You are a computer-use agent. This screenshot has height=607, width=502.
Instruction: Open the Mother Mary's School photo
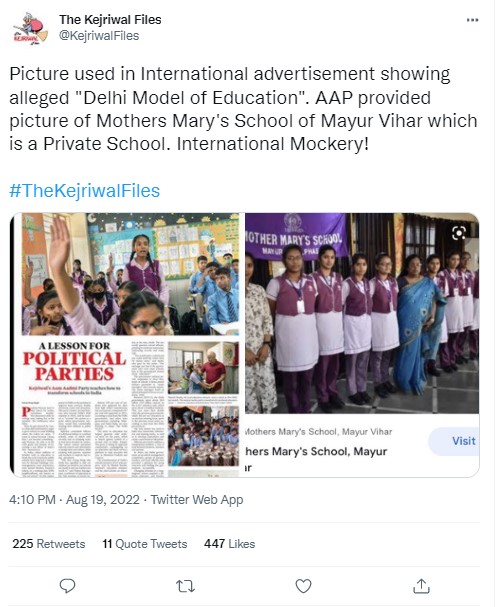pos(362,313)
